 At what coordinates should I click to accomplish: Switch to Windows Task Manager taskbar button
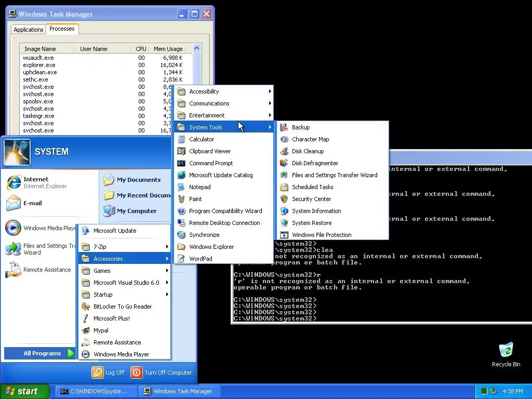[179, 392]
